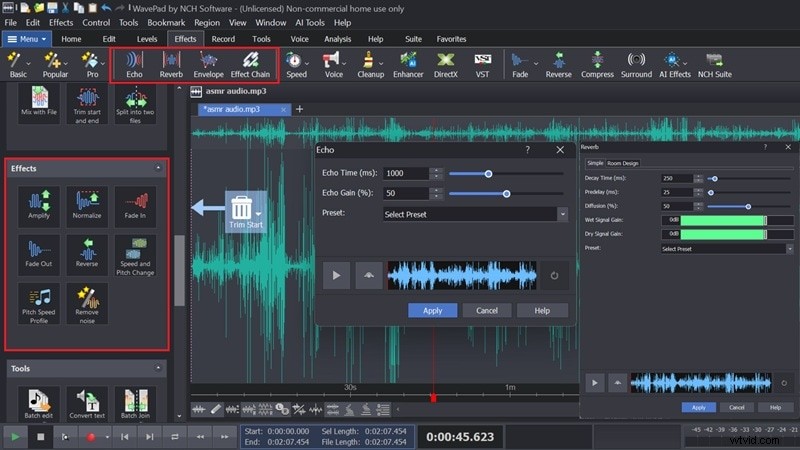Start recording with the red record button

91,437
